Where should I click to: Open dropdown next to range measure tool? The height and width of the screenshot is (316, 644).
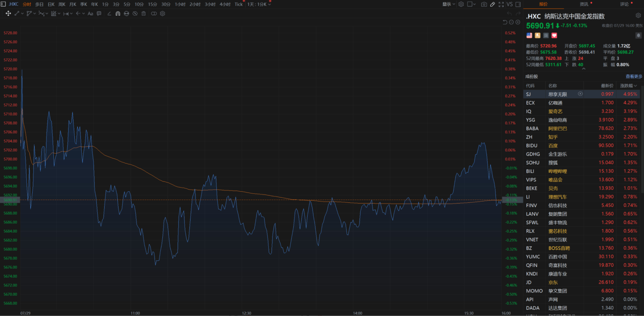pos(71,14)
